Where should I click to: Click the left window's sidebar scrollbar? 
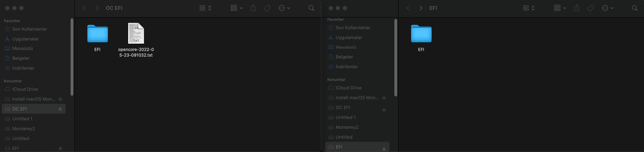tap(72, 56)
